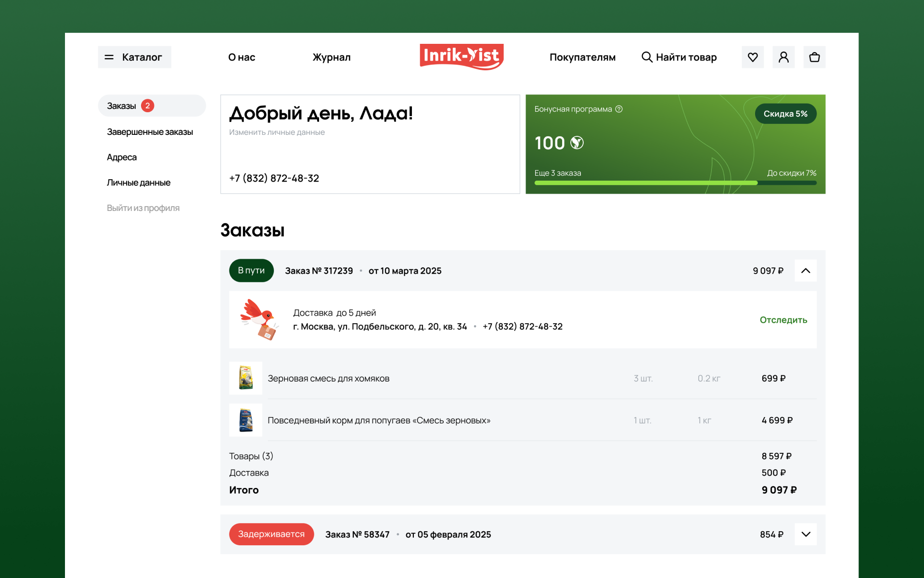924x578 pixels.
Task: Click the bonus points leaf icon
Action: 577,143
